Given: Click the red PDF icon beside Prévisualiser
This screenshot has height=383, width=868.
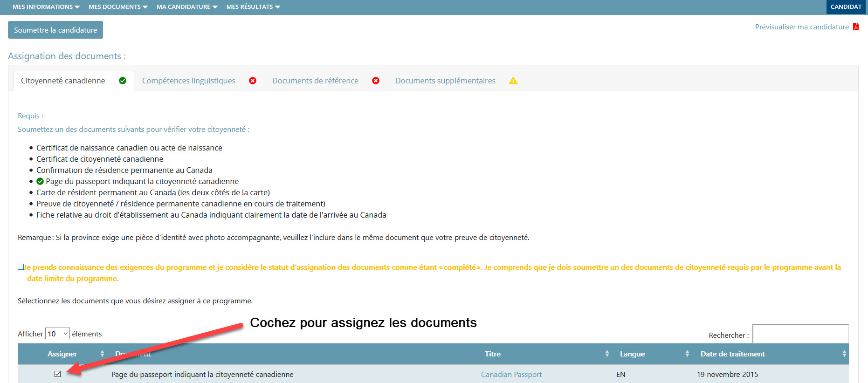Looking at the screenshot, I should 856,27.
